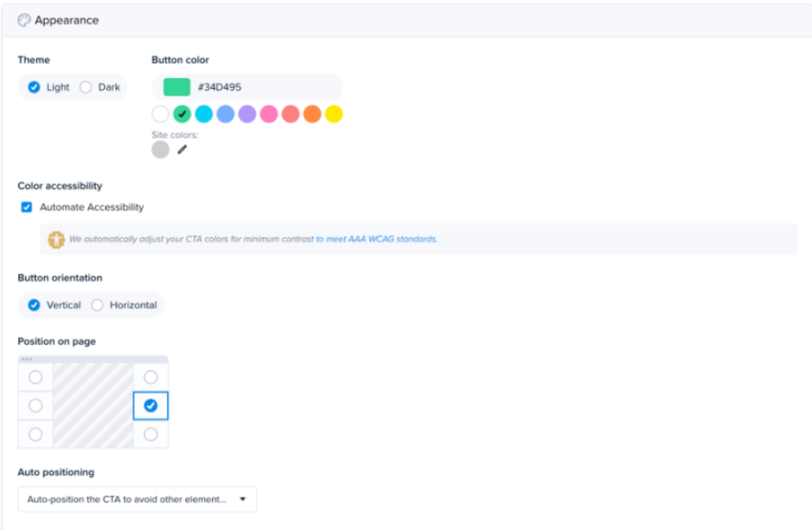
Task: Set position to top-right of page
Action: tap(151, 377)
